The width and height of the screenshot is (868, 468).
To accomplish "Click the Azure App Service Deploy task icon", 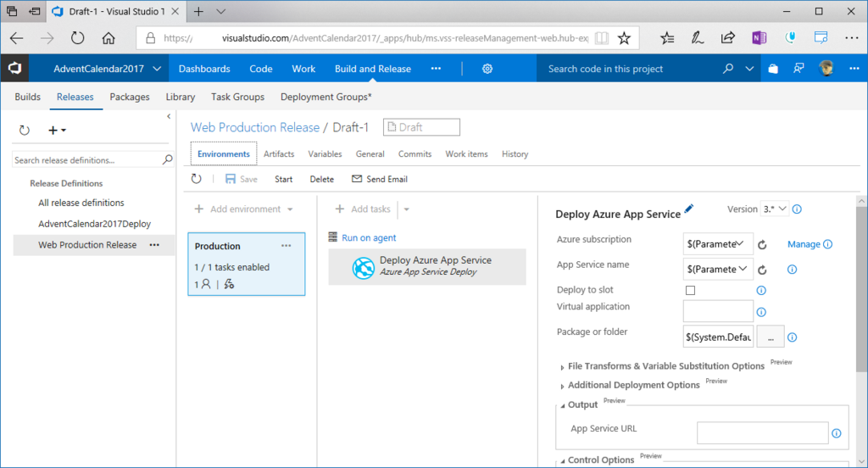I will tap(363, 268).
